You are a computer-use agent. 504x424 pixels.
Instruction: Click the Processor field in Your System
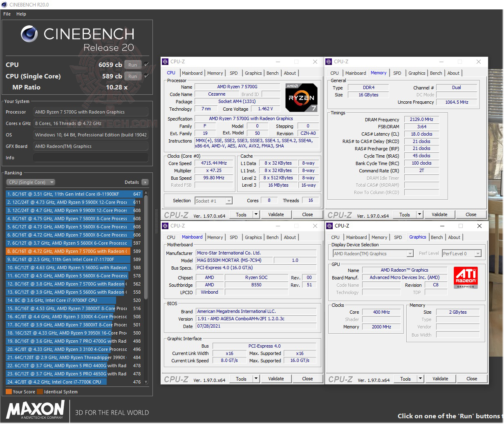[x=90, y=112]
